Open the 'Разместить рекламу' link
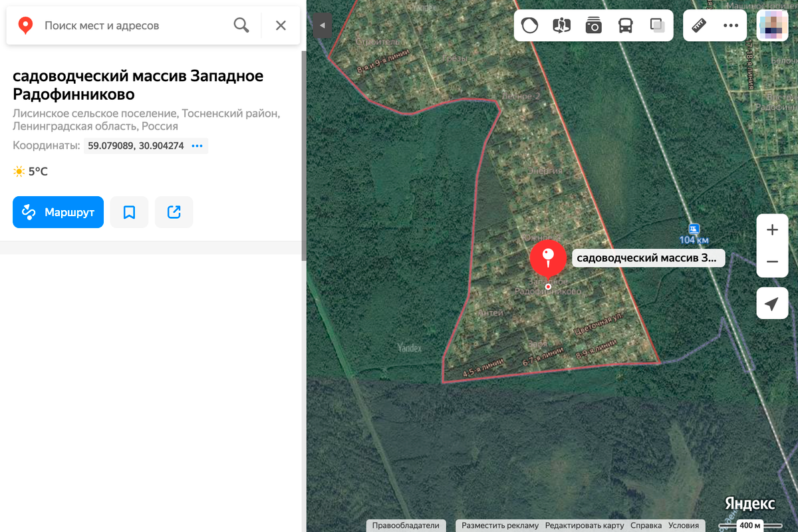Screen dimensions: 798x532 click(x=500, y=525)
